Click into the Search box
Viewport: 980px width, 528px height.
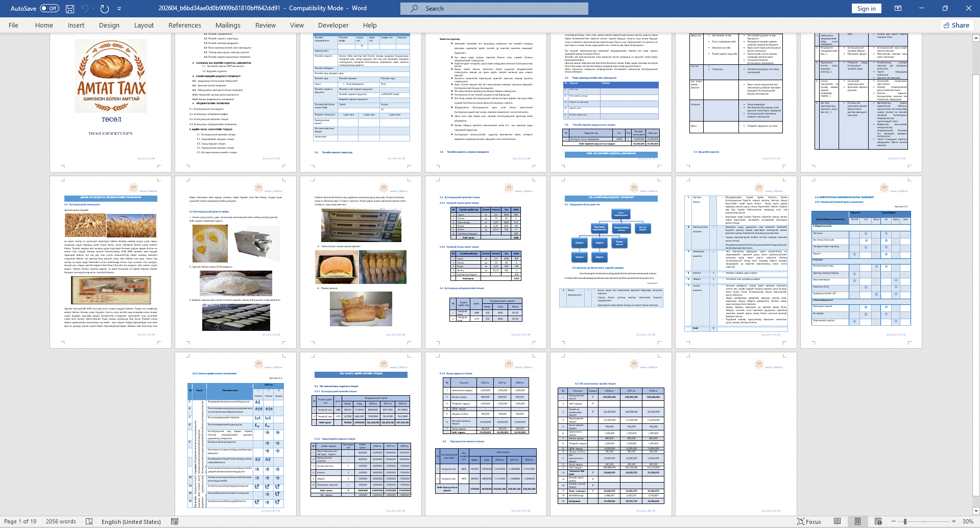494,8
